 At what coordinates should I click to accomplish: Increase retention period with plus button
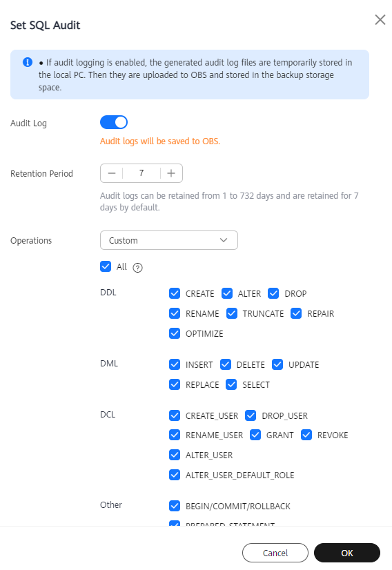171,173
